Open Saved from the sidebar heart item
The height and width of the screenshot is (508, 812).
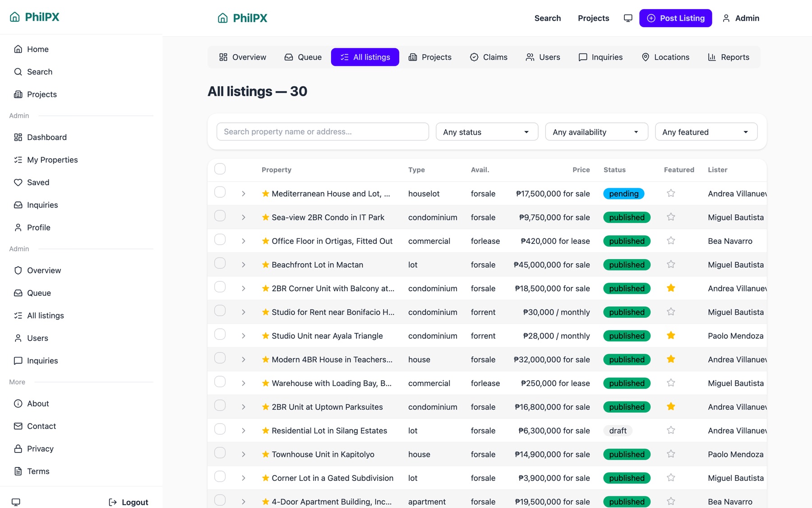(81, 182)
